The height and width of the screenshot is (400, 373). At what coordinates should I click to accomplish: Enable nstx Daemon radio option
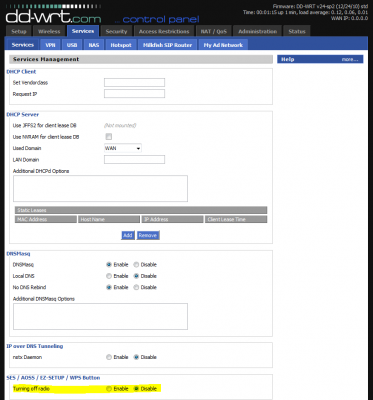pos(109,357)
